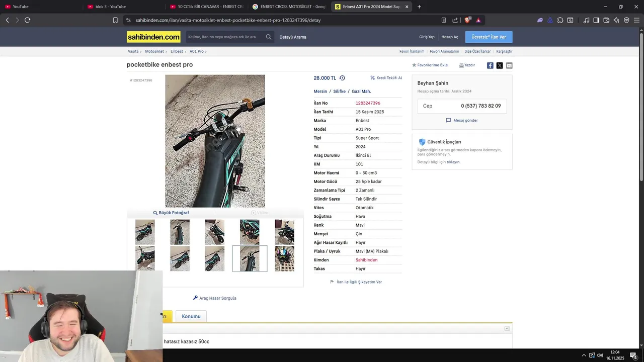This screenshot has width=644, height=362.
Task: Share listing on X
Action: (500, 65)
